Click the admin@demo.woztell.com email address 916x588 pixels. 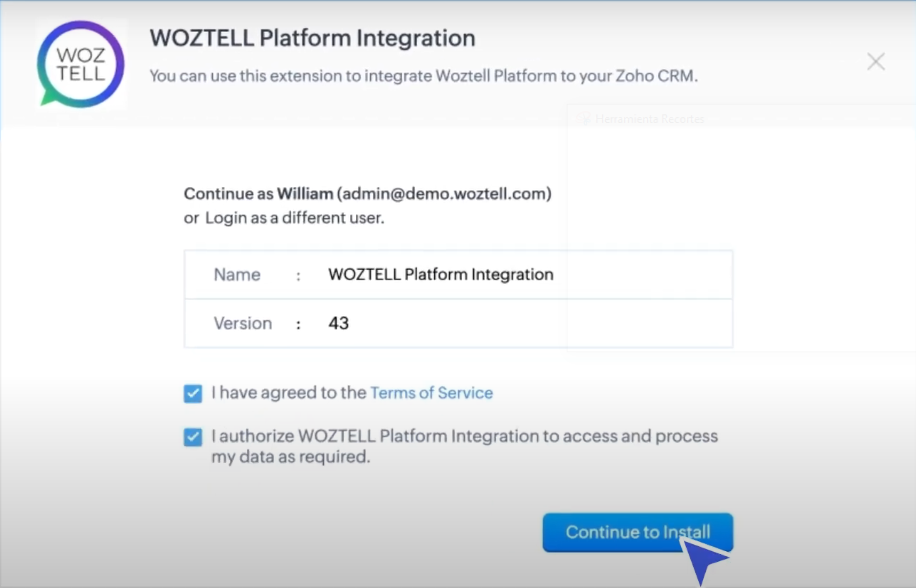click(444, 194)
